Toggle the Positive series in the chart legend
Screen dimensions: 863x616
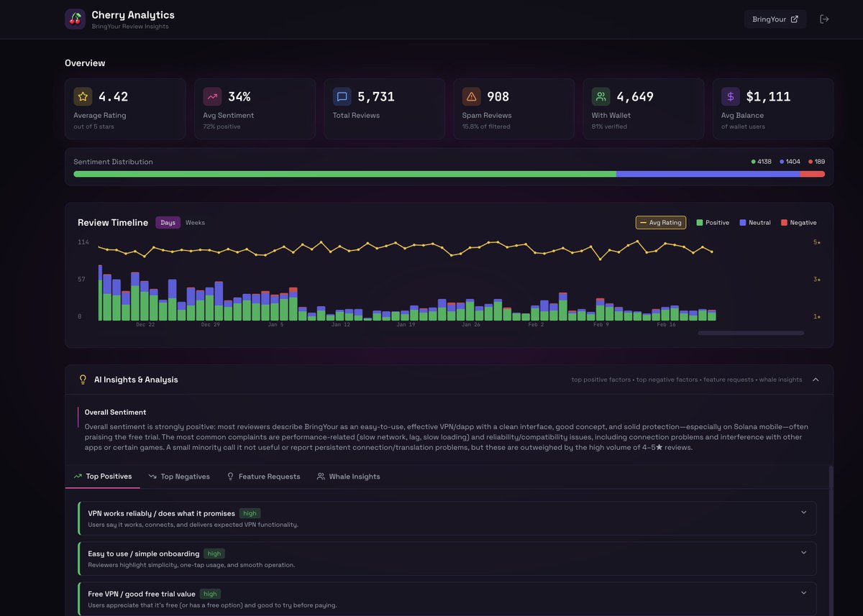coord(713,223)
